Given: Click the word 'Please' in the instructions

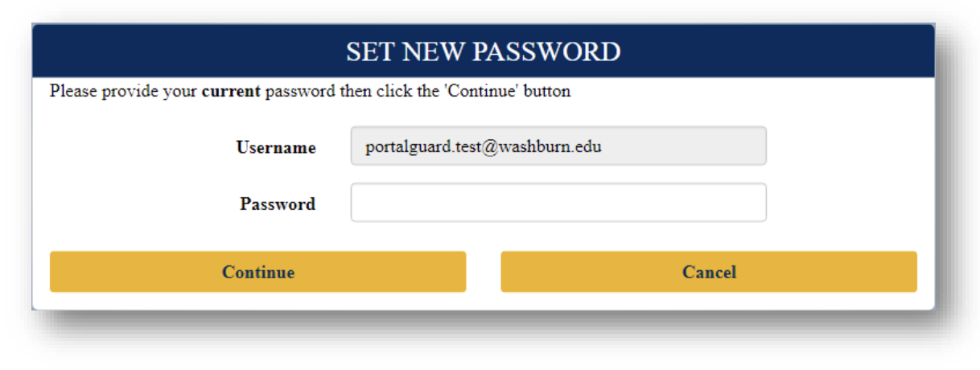Looking at the screenshot, I should coord(70,91).
